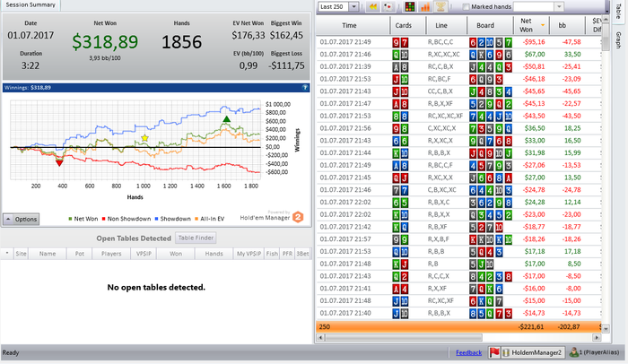Click the Site column header

21,254
